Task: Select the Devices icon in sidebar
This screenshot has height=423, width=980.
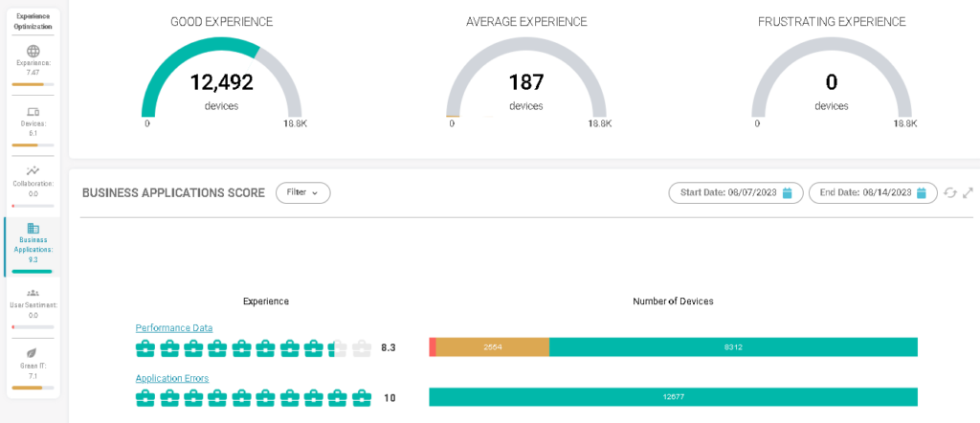Action: 33,112
